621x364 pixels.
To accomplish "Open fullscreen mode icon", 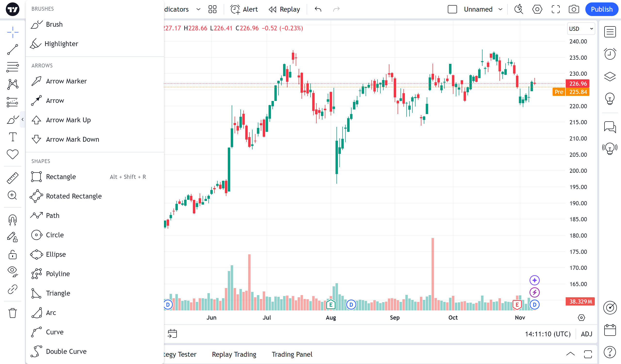I will coord(556,9).
